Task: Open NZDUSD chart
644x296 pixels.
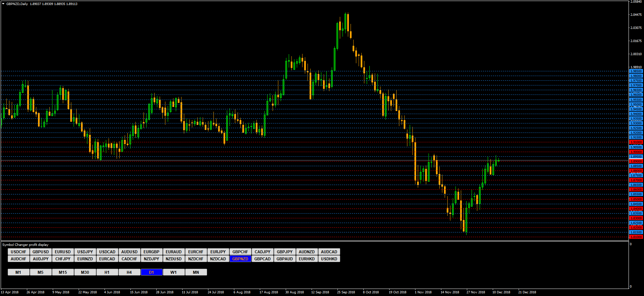Action: [174, 259]
